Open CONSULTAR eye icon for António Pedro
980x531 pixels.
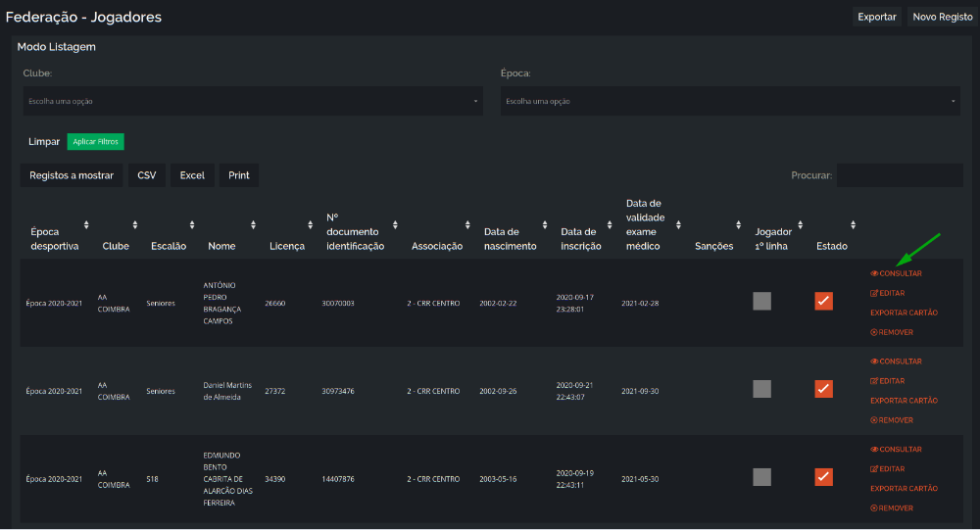pyautogui.click(x=874, y=273)
